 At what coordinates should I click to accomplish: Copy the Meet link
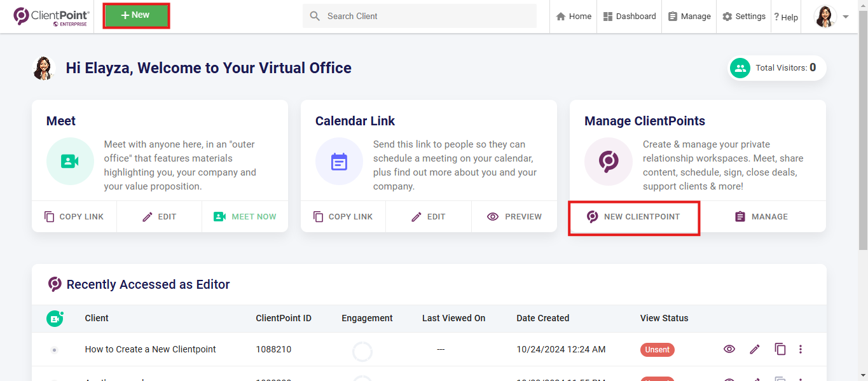pyautogui.click(x=74, y=217)
